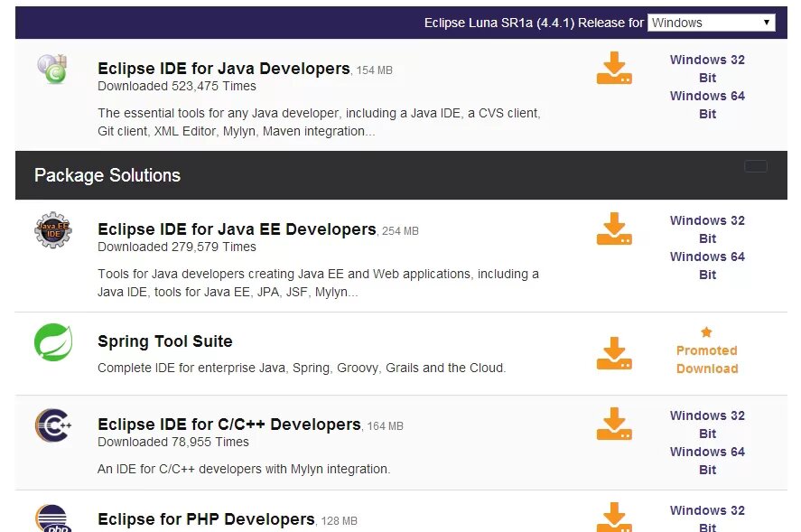Viewport: 801px width, 532px height.
Task: Click Java EE 'Tools for Java developers' description
Action: 318,283
